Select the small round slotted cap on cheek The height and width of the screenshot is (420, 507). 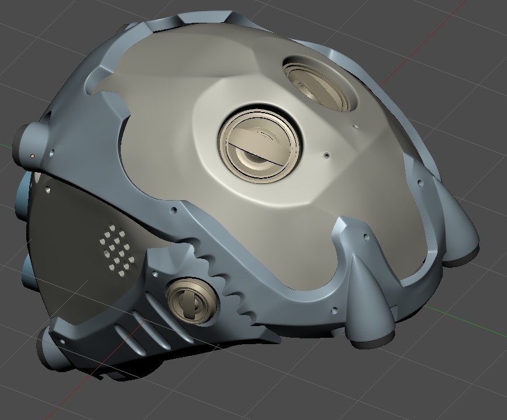click(x=193, y=300)
